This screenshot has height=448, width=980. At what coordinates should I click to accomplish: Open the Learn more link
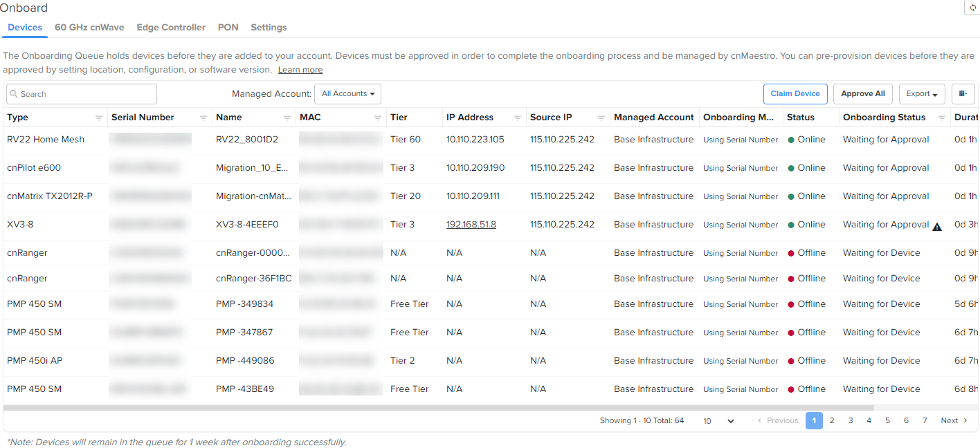click(x=300, y=70)
